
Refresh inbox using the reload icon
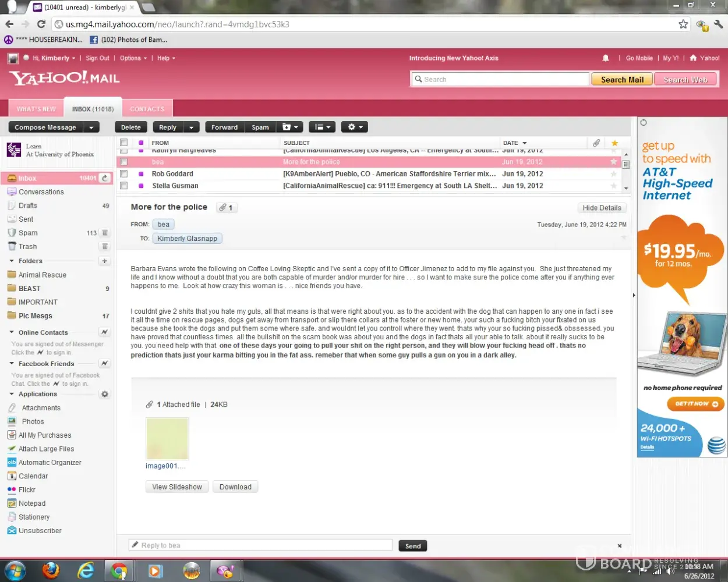pyautogui.click(x=105, y=178)
